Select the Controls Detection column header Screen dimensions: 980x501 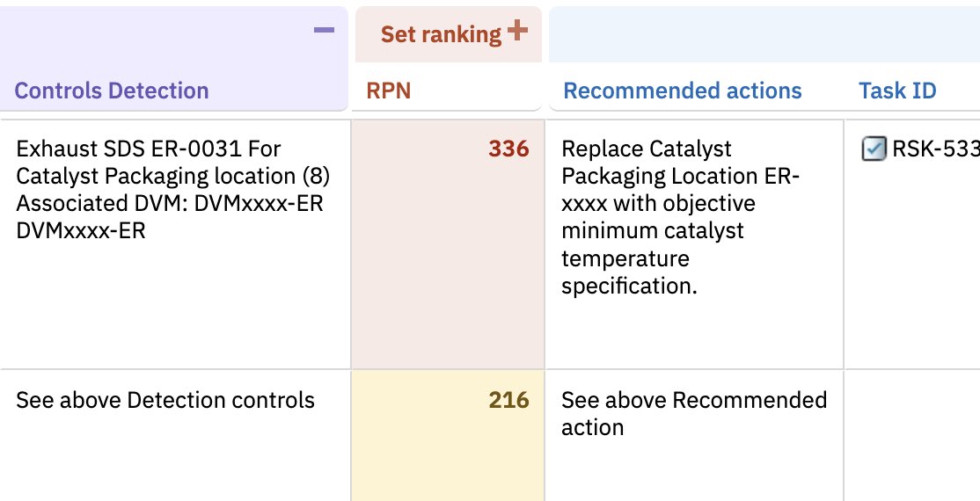[x=112, y=91]
